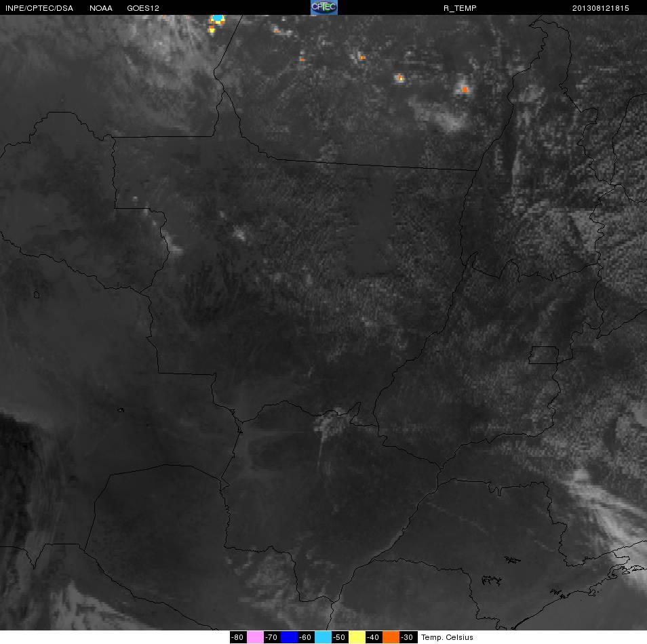
Task: Click the -30 legend value
Action: coord(407,637)
